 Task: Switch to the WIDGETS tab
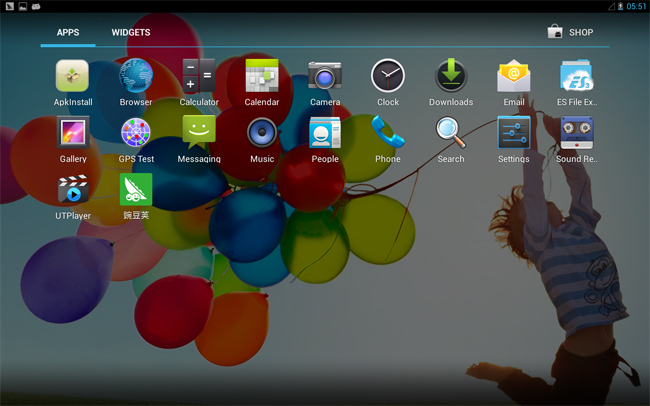pos(131,32)
